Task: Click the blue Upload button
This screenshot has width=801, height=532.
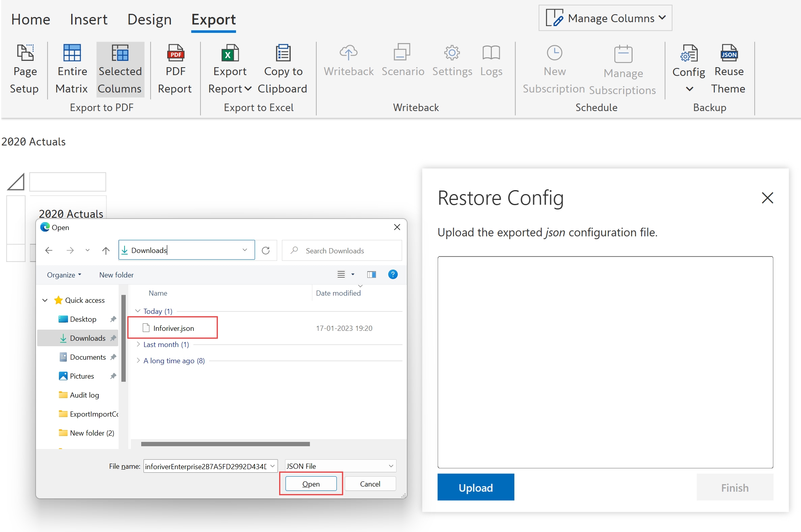Action: click(x=476, y=487)
